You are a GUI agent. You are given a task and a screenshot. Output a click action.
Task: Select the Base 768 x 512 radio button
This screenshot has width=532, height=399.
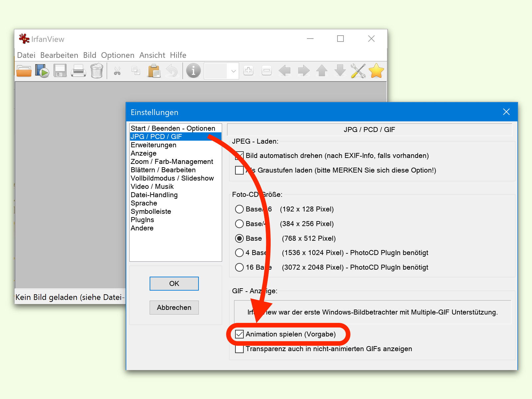click(x=239, y=238)
